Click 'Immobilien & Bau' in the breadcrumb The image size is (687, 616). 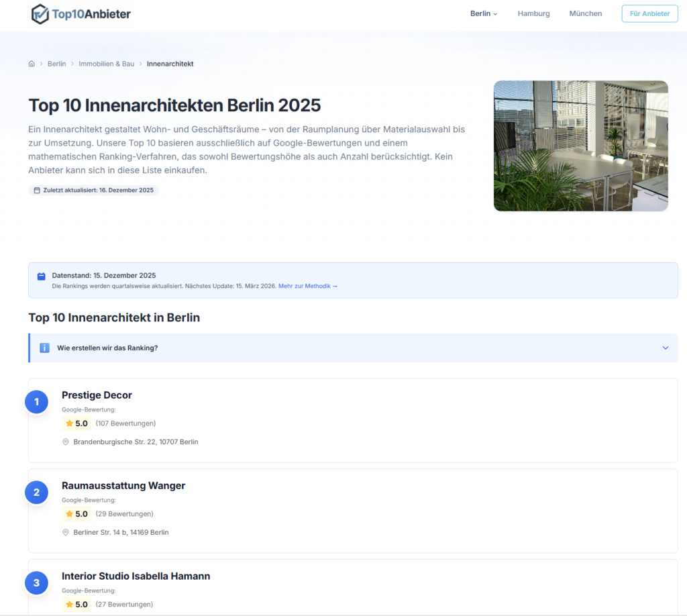click(106, 63)
